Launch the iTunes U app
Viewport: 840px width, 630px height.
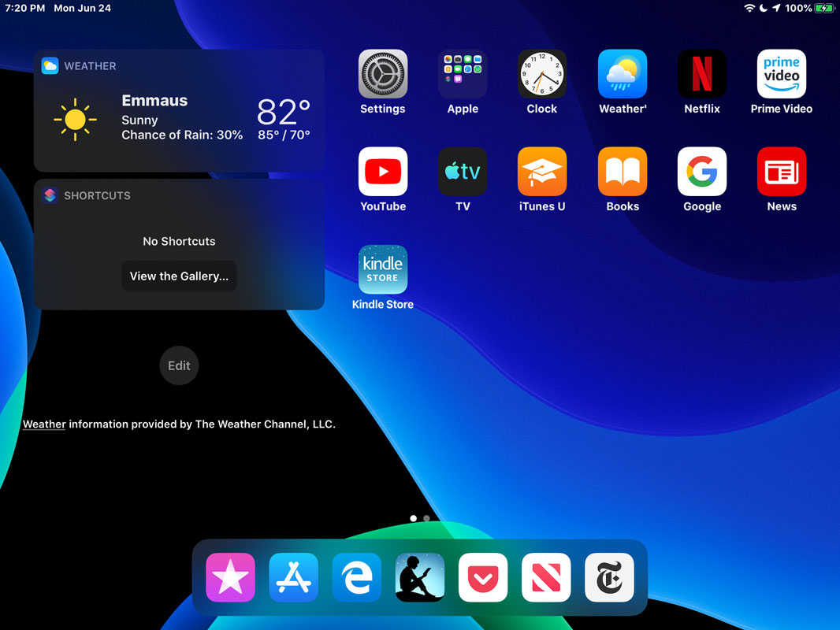(x=542, y=172)
